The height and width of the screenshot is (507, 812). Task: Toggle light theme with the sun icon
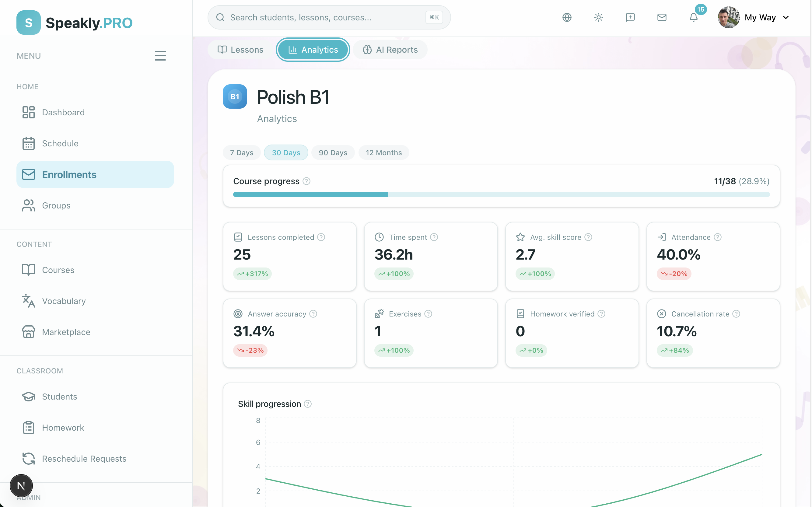(598, 17)
